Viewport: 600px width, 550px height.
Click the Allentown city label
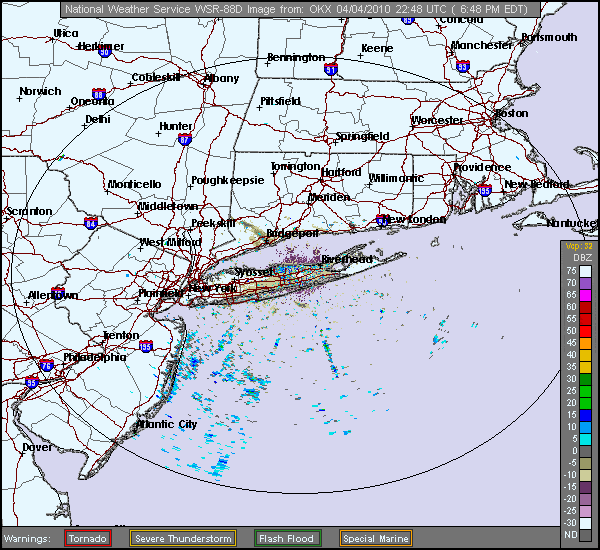coord(53,295)
